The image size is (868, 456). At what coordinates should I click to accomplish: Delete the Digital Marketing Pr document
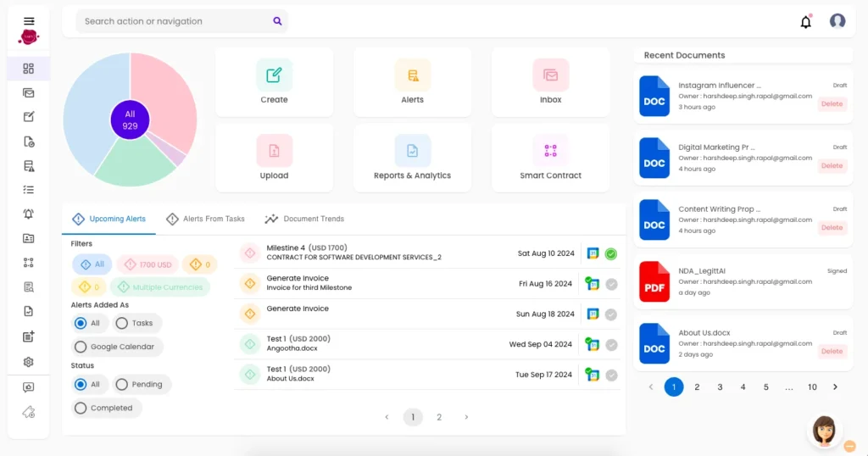coord(832,166)
